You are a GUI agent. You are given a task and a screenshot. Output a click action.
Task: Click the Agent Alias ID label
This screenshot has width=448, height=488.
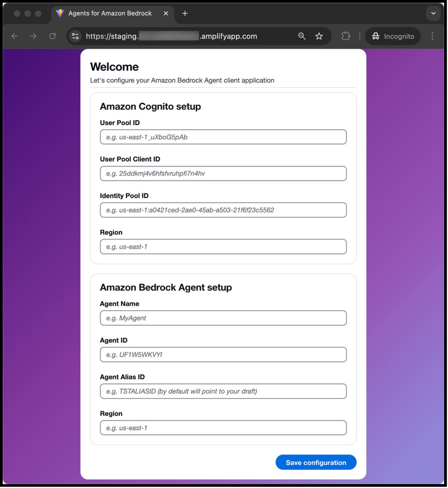[x=122, y=377]
